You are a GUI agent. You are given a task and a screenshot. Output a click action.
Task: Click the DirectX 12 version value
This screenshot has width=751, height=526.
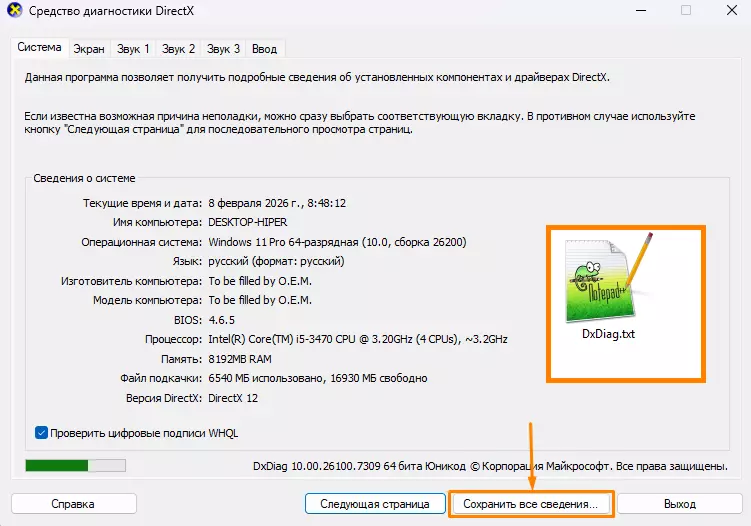(233, 398)
